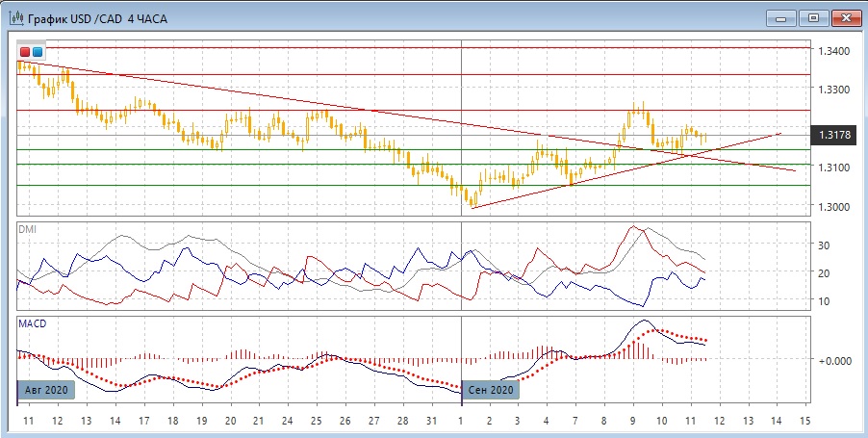The height and width of the screenshot is (438, 868).
Task: Click the 1.3100 price axis label
Action: coord(831,167)
